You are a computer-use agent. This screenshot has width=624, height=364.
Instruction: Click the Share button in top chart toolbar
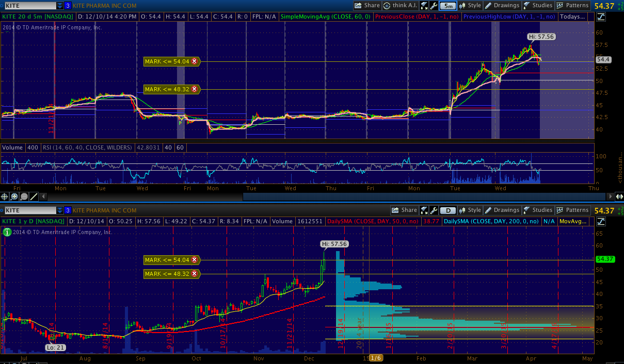pos(367,6)
